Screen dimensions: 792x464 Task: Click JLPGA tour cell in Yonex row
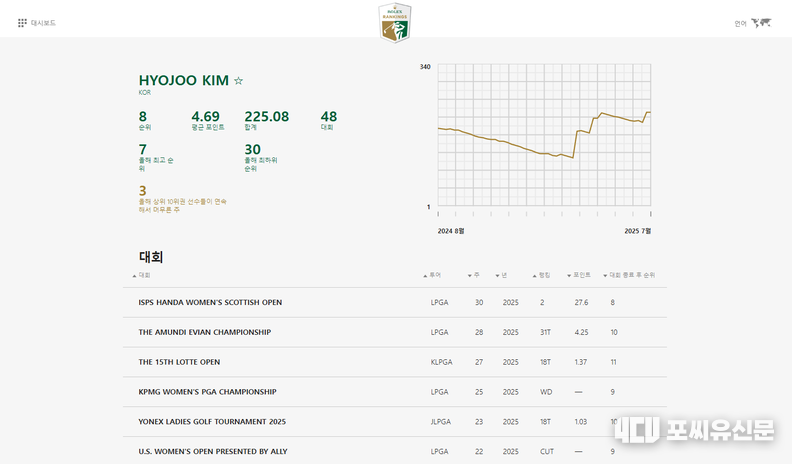tap(441, 422)
